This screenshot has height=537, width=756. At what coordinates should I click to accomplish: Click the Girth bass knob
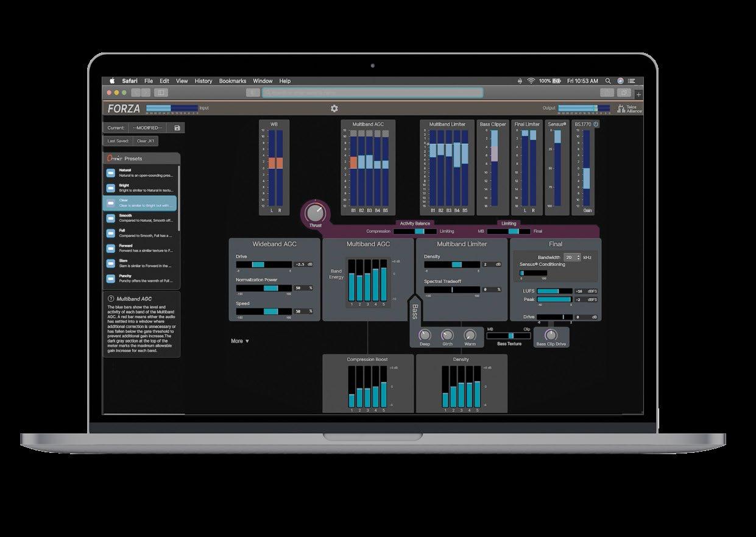click(x=447, y=335)
